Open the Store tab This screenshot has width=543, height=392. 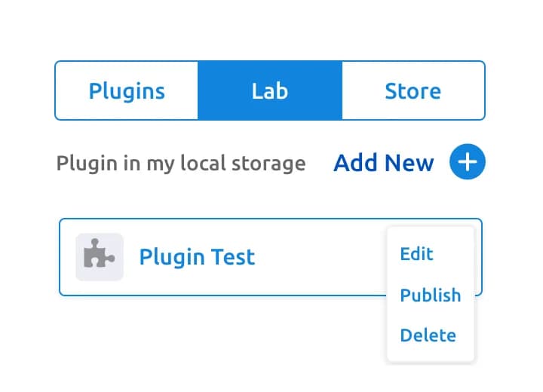(413, 90)
